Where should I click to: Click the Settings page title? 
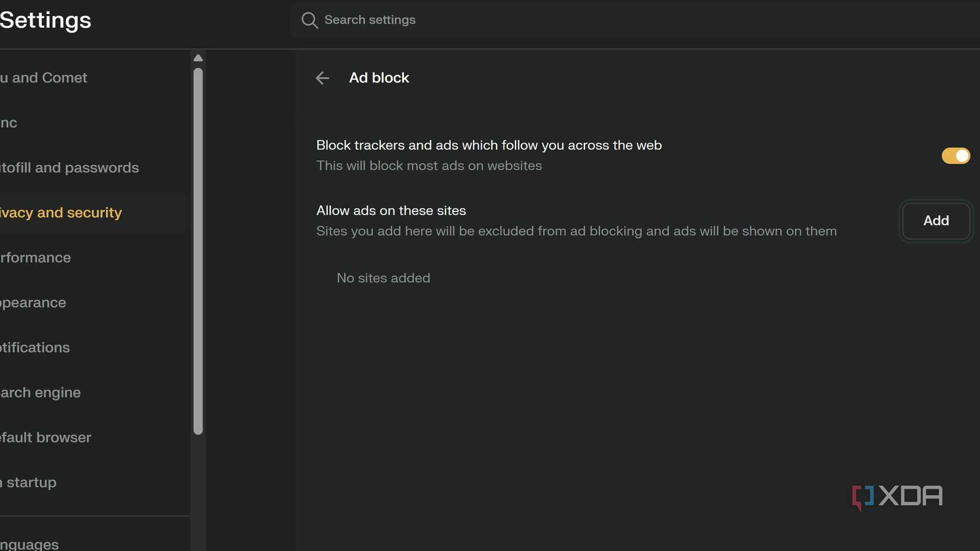click(x=46, y=20)
